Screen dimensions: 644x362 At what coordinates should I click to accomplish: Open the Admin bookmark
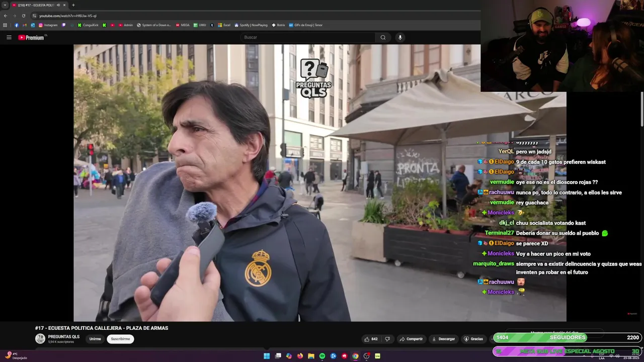pos(126,25)
